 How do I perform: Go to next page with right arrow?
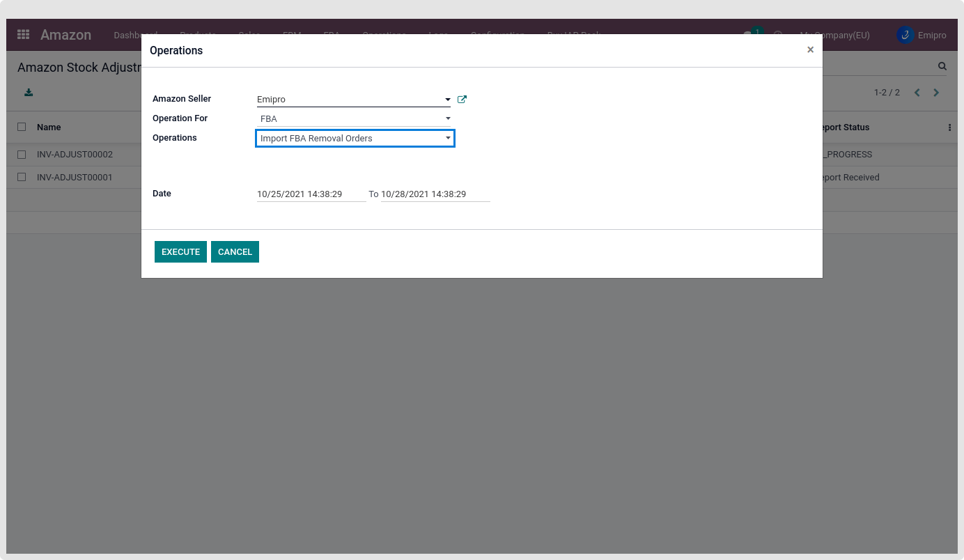tap(936, 93)
